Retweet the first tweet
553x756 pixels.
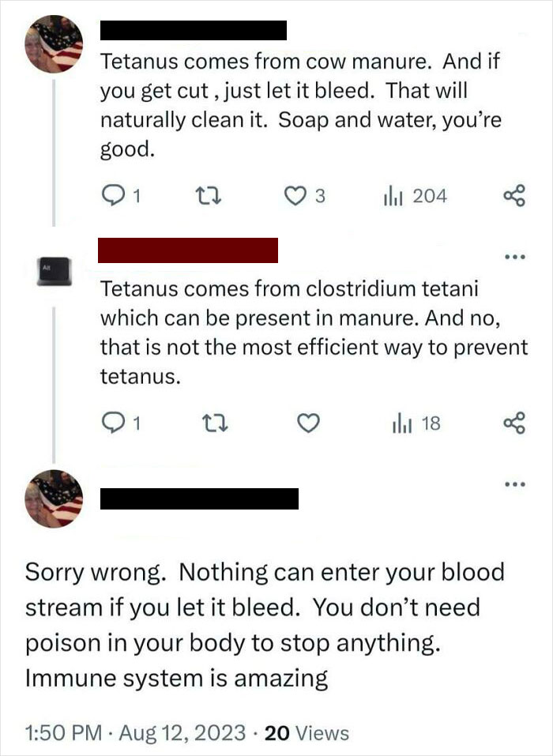tap(207, 195)
